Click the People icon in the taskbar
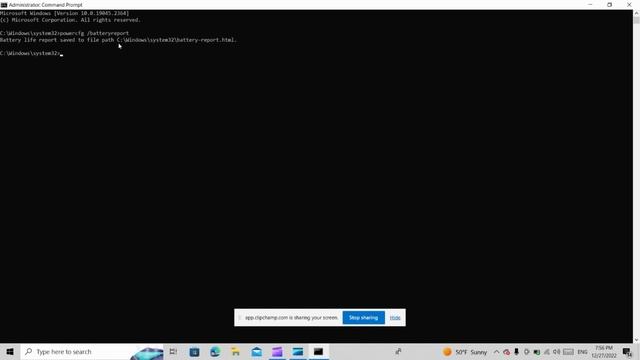This screenshot has width=640, height=360. pos(398,351)
